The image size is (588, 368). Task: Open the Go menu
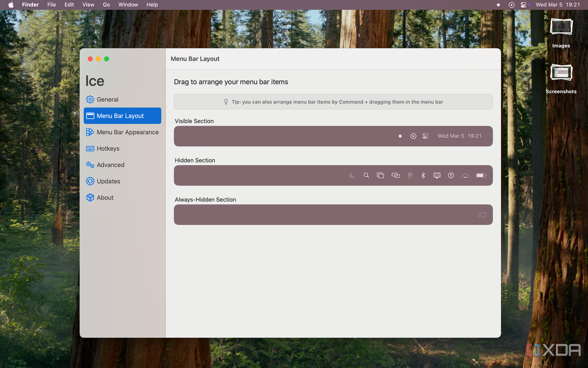pyautogui.click(x=106, y=5)
